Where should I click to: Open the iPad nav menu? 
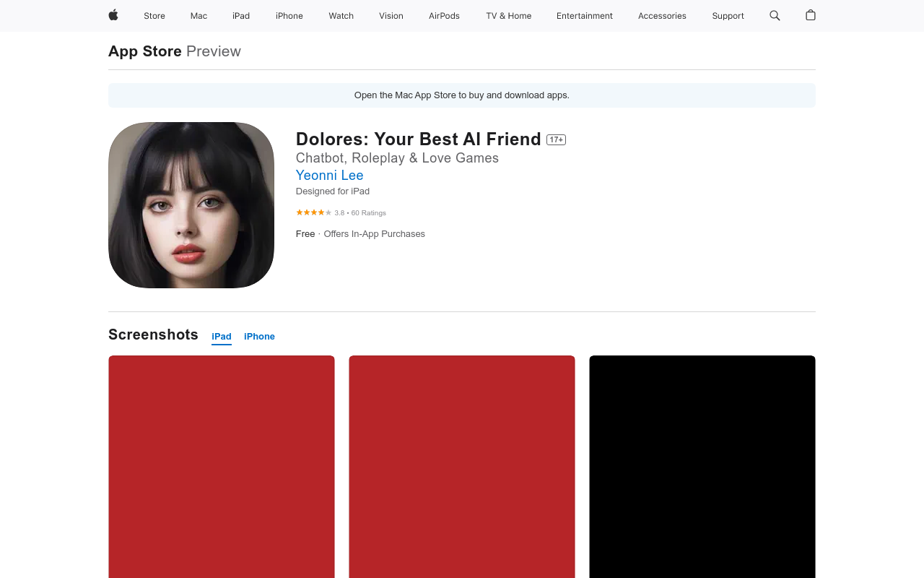[241, 16]
